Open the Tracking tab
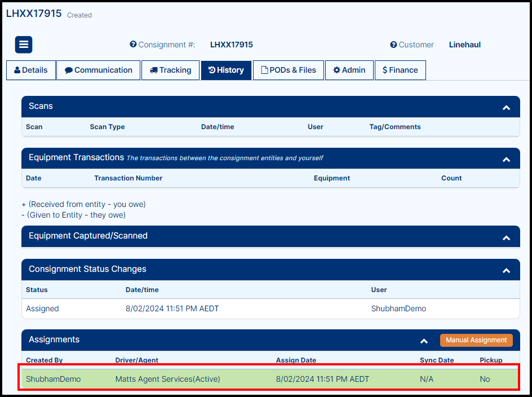Viewport: 532px width, 397px height. click(171, 70)
